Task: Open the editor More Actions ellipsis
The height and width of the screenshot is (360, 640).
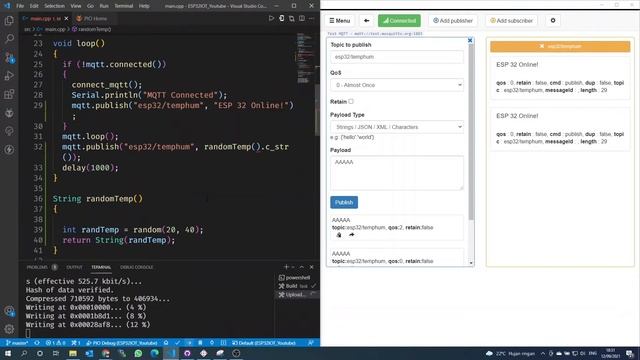Action: coord(311,18)
